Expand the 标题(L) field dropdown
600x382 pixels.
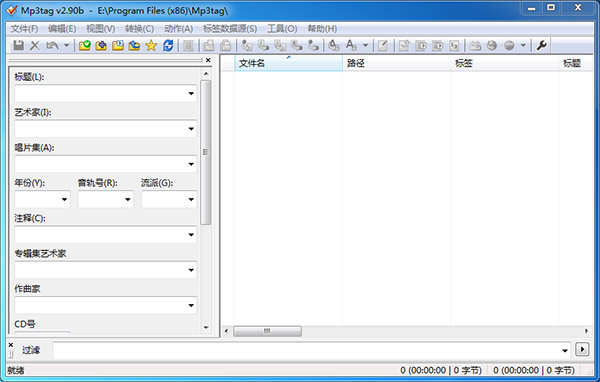click(191, 94)
